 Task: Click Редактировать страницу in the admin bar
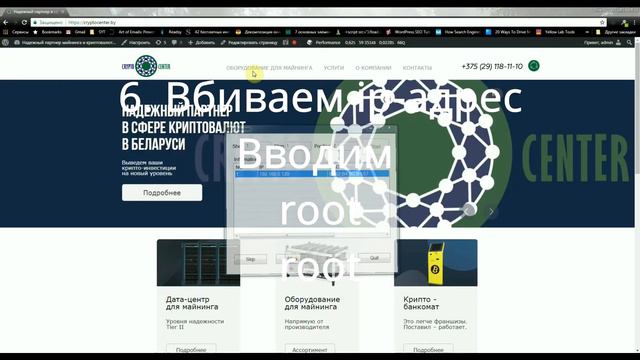(249, 42)
